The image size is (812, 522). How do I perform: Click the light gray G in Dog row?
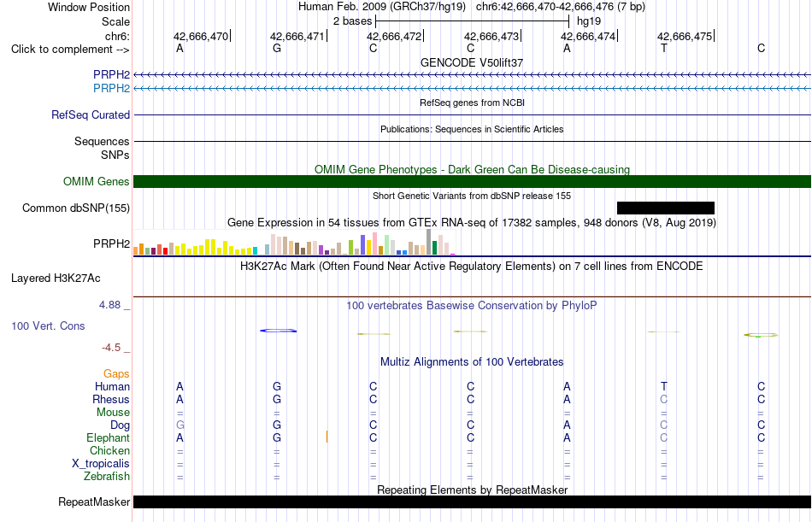[x=179, y=425]
